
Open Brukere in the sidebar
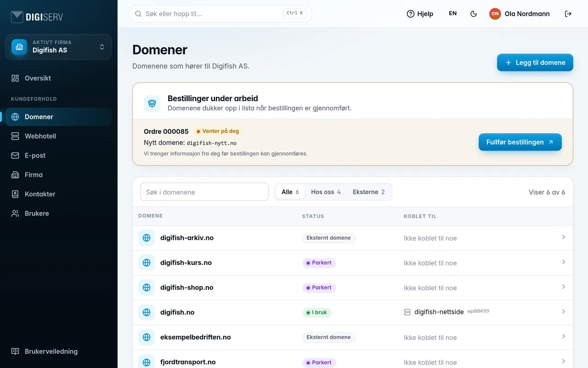click(x=58, y=213)
